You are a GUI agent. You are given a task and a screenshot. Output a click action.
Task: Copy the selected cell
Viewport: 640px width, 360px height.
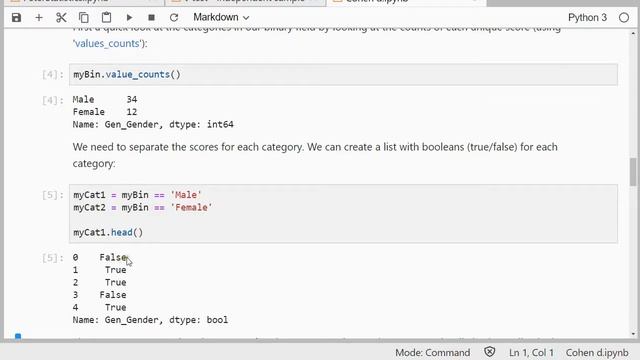pyautogui.click(x=84, y=18)
